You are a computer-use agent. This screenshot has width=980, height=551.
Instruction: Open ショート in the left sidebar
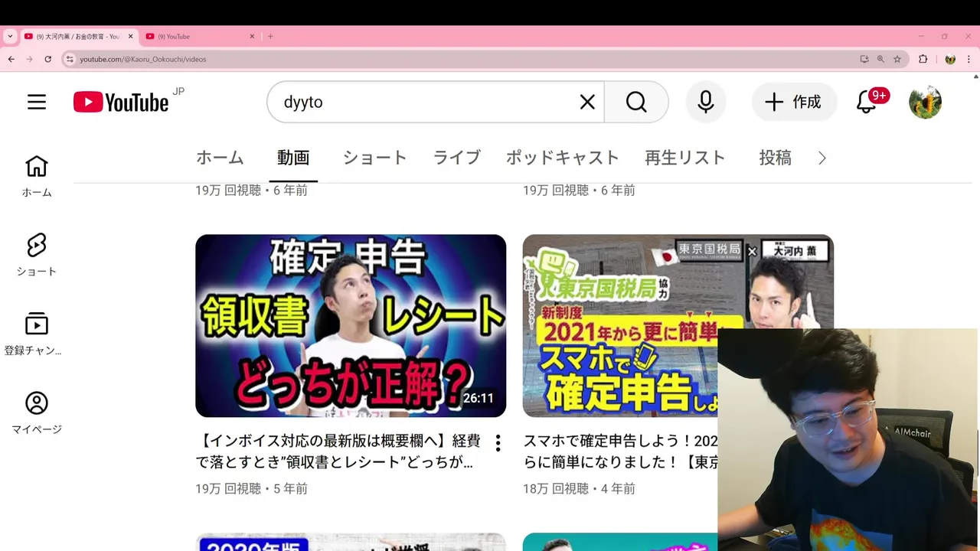pos(37,256)
